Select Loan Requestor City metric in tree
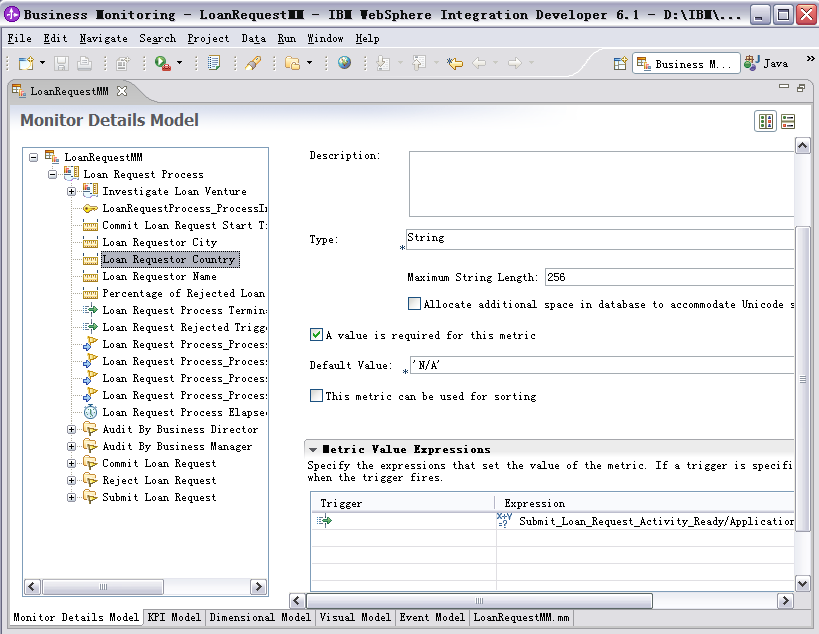This screenshot has height=634, width=819. click(159, 242)
